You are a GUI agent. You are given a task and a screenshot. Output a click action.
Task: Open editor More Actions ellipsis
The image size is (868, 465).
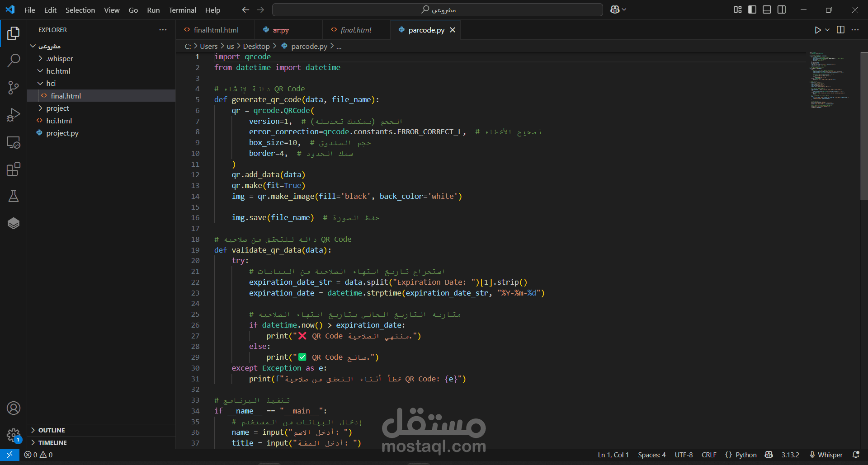855,30
